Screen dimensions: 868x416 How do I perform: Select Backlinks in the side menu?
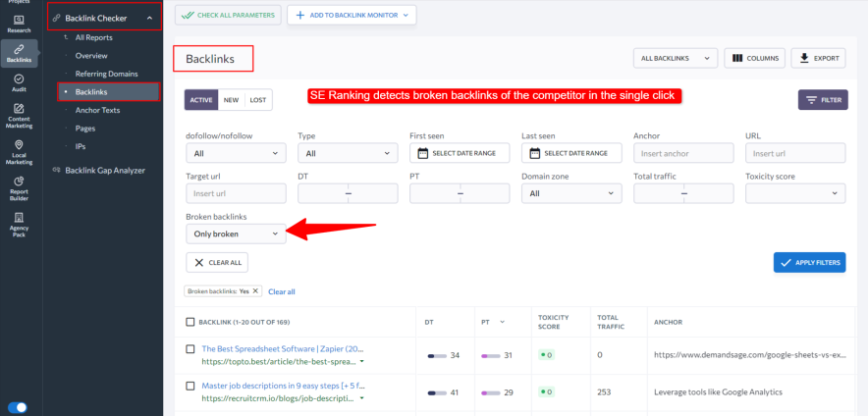[x=108, y=92]
